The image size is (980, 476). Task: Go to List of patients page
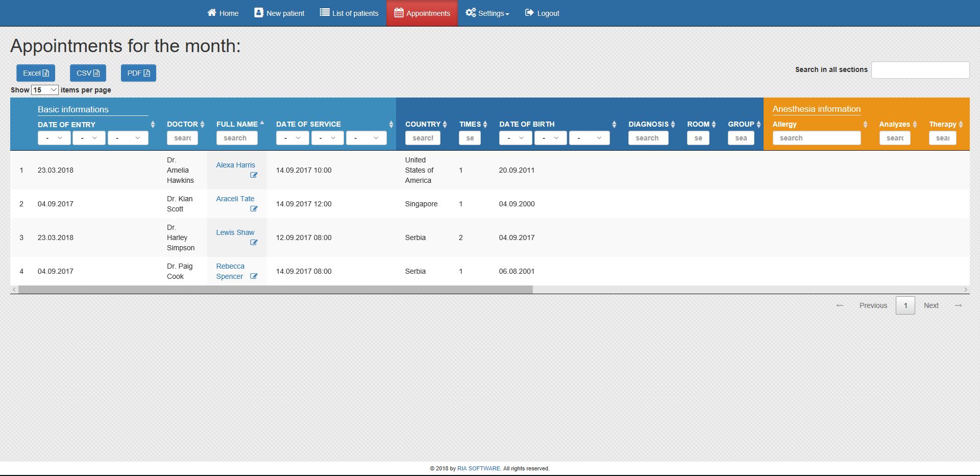pyautogui.click(x=349, y=13)
